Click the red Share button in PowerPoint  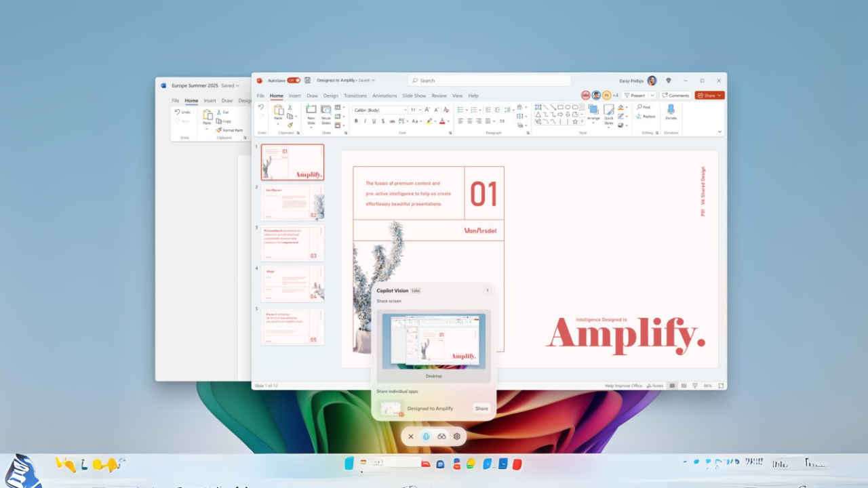point(709,96)
